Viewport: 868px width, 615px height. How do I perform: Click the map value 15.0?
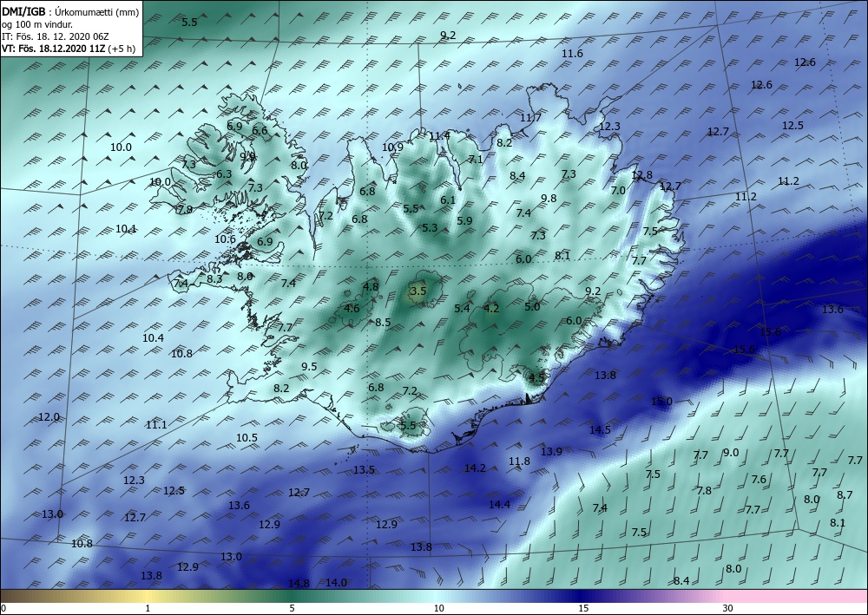(661, 401)
